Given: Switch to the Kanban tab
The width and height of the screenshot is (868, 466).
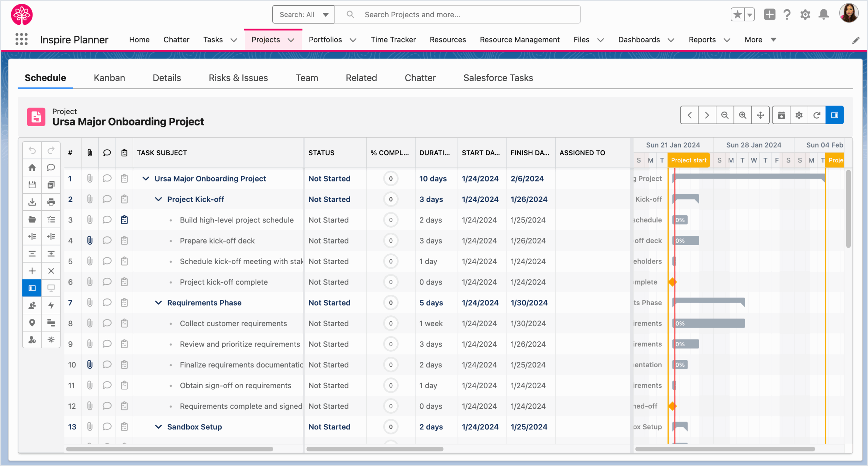Looking at the screenshot, I should [x=109, y=78].
